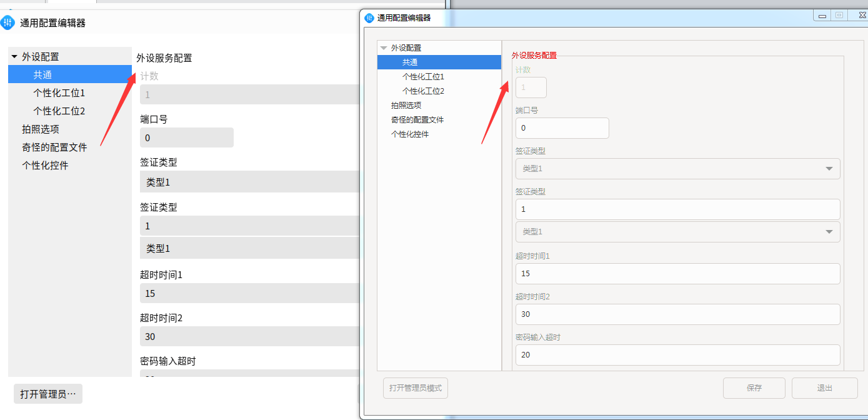
Task: Click the 通用配置编辑器 app logo icon in the dialog title bar
Action: [x=369, y=17]
